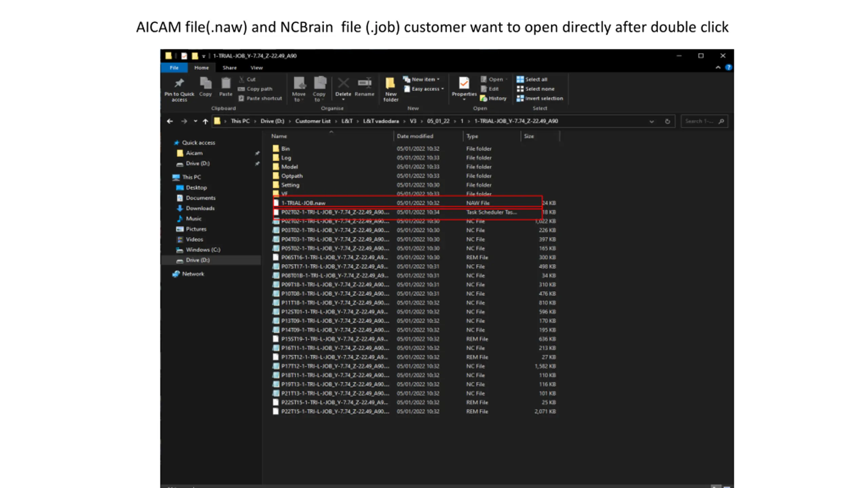The image size is (868, 488).
Task: Click This PC in address breadcrumb
Action: [x=240, y=121]
